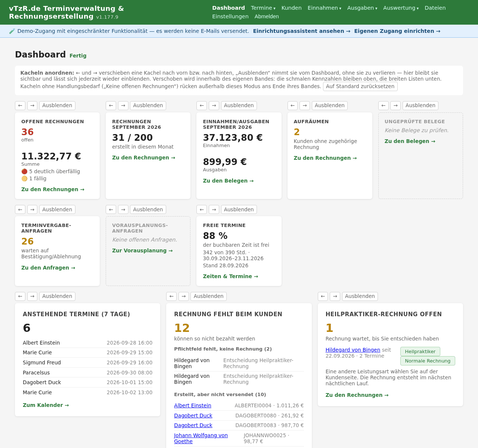Open the Auswertung dropdown menu
This screenshot has width=478, height=448.
pos(401,8)
